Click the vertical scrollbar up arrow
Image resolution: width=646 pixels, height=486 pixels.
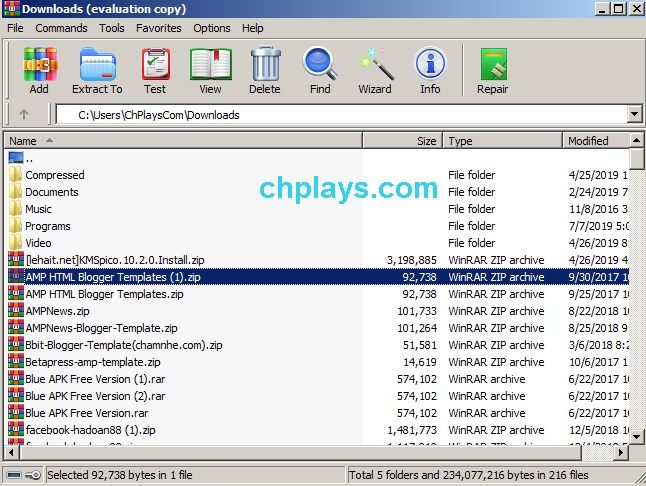(x=637, y=140)
